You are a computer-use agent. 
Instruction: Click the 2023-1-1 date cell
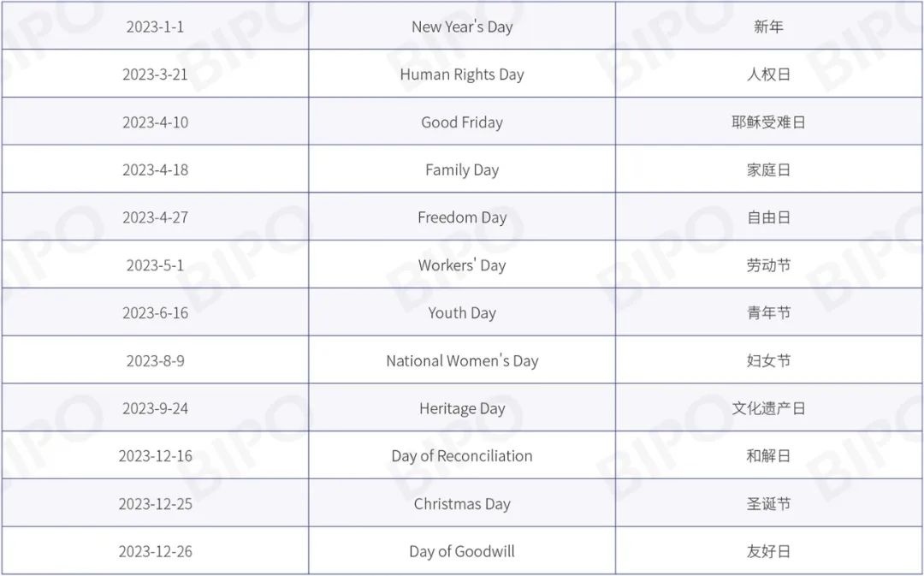(155, 27)
